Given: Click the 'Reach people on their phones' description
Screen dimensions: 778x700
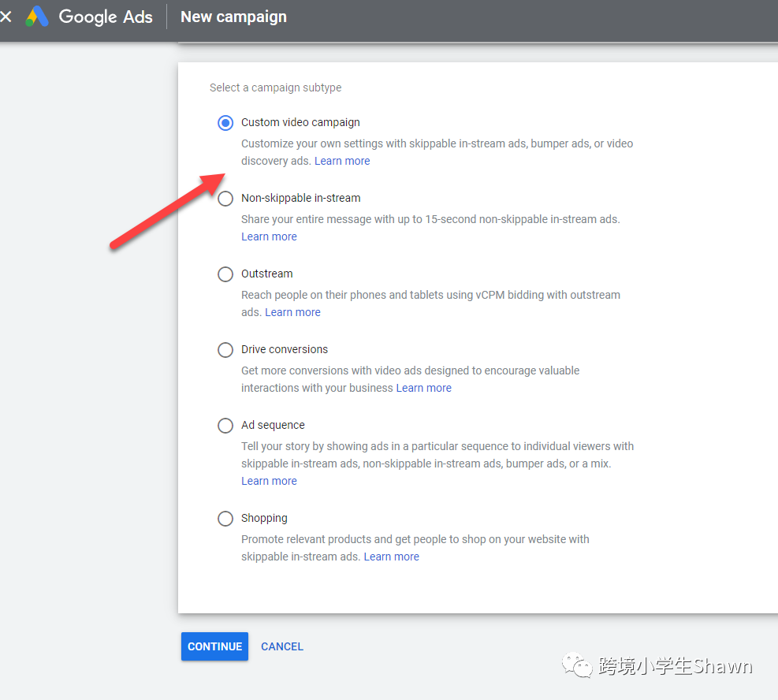Looking at the screenshot, I should (x=430, y=303).
